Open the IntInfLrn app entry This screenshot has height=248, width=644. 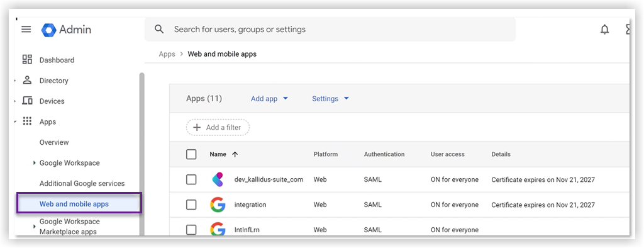(x=247, y=230)
